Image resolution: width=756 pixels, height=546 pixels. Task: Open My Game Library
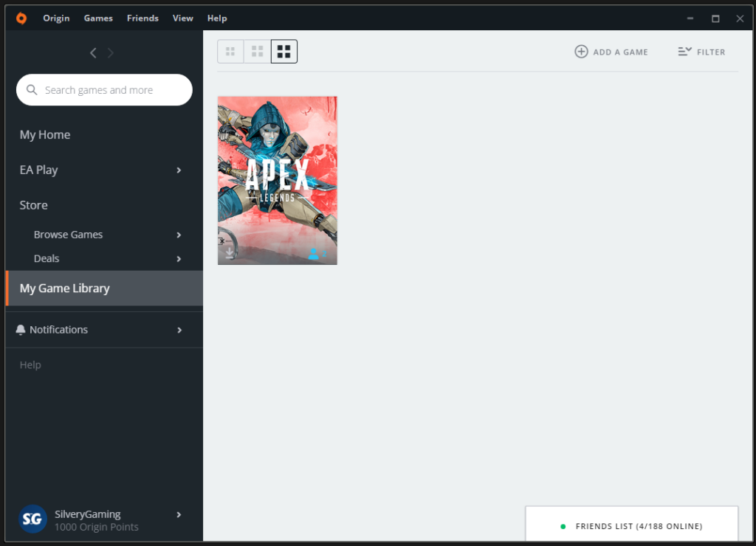coord(104,288)
